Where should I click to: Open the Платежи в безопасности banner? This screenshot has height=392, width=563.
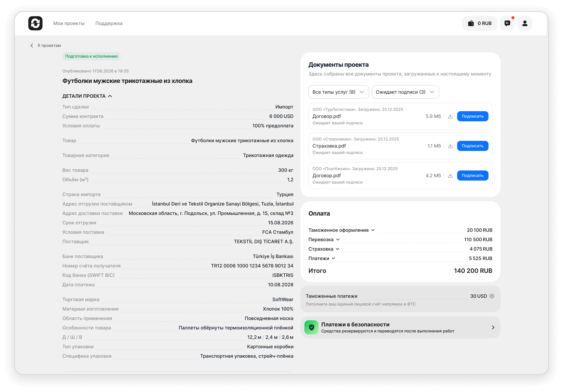[400, 327]
